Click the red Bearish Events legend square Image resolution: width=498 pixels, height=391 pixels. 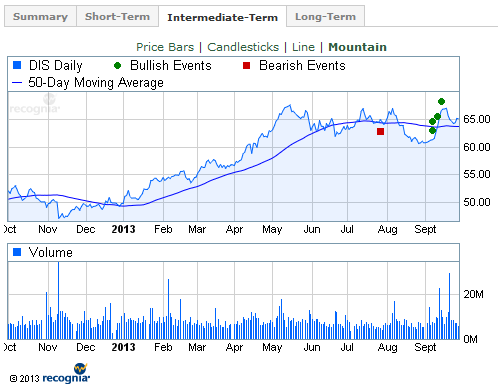(246, 65)
